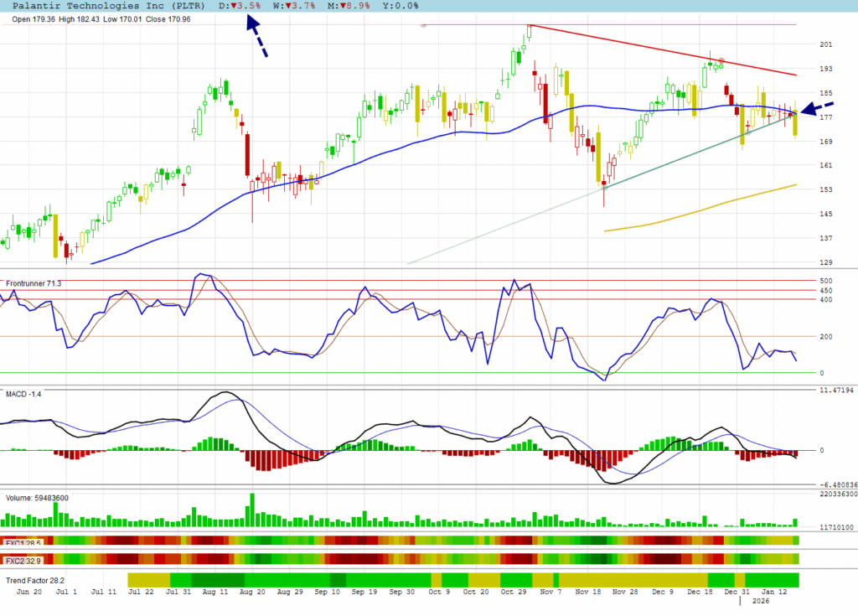Screen dimensions: 858x616
Task: Click the dashed blue arrow near the price axis
Action: pyautogui.click(x=818, y=107)
